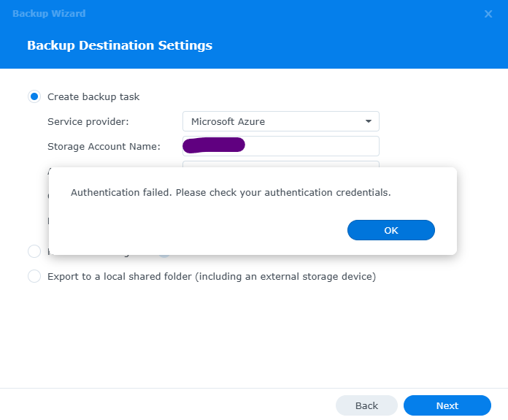Click the Storage Account Name label
This screenshot has width=508, height=420.
tap(104, 146)
